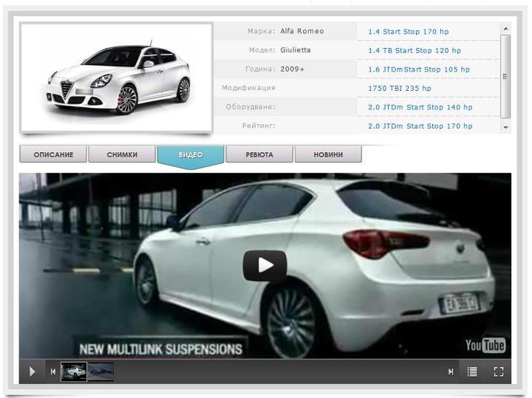
Task: Click the Рейтинг: label
Action: 259,126
